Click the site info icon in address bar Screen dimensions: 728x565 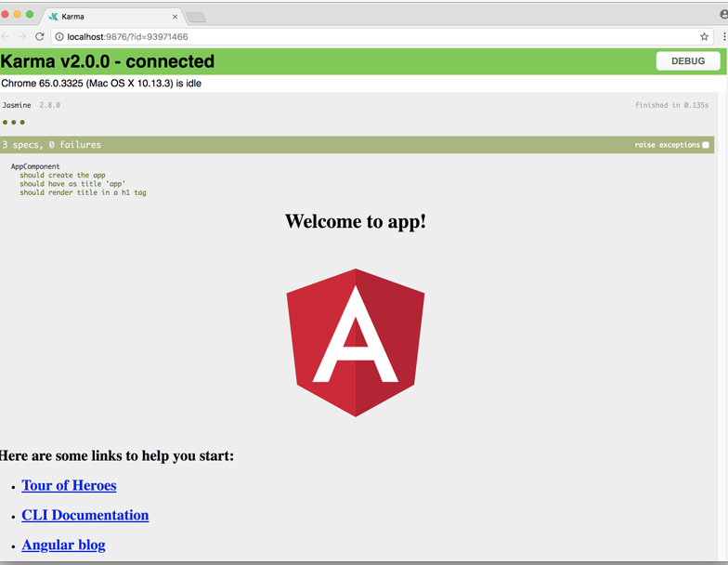pyautogui.click(x=59, y=36)
